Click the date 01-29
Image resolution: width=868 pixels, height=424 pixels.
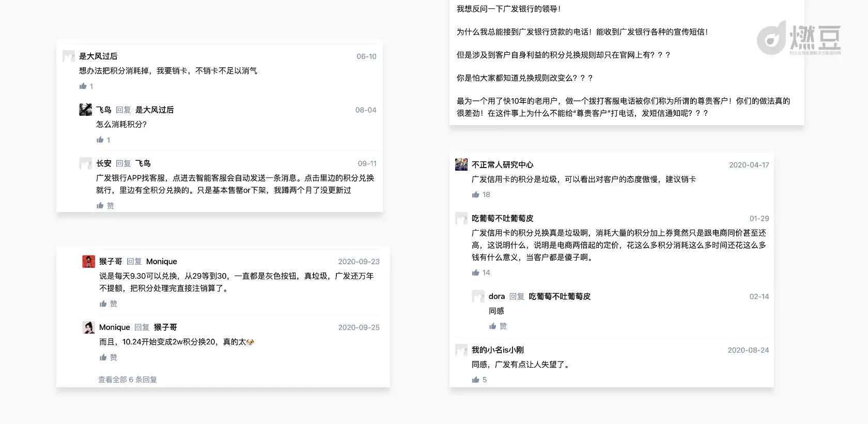point(760,219)
